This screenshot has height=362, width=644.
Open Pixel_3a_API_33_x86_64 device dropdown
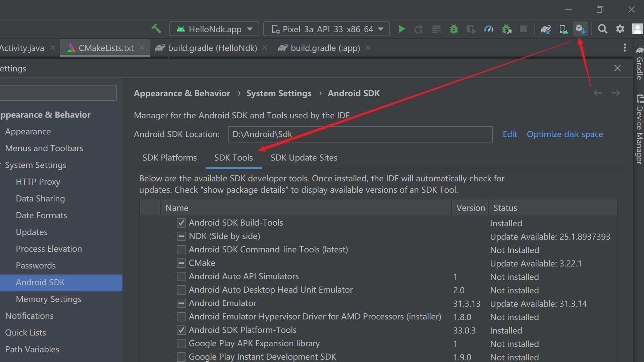[327, 29]
